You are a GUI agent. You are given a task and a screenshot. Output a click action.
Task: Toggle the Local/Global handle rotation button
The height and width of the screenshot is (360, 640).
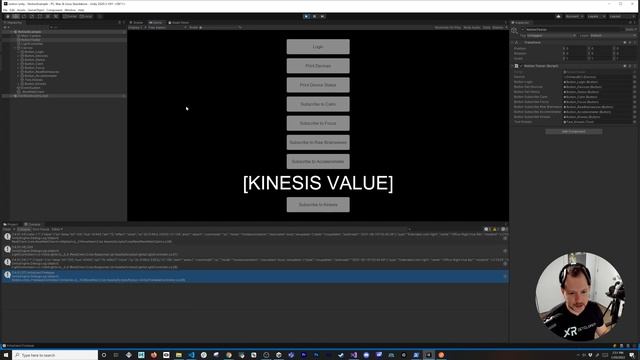point(86,16)
